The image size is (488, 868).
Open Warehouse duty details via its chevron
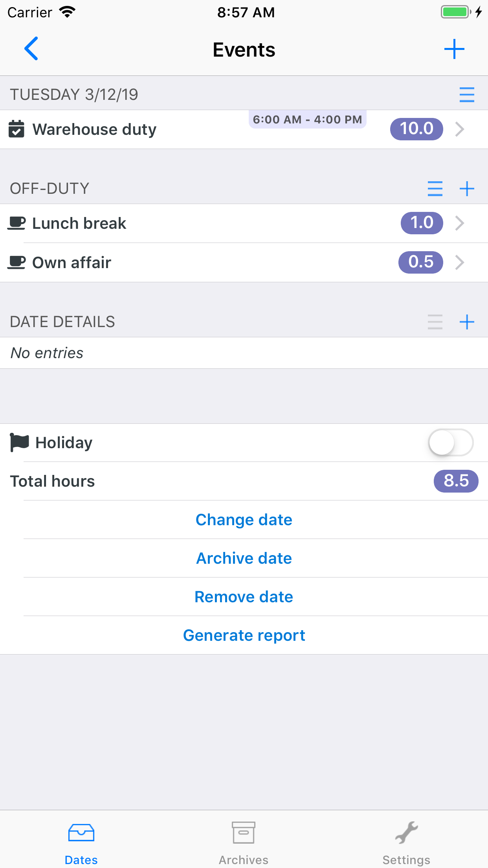[459, 129]
